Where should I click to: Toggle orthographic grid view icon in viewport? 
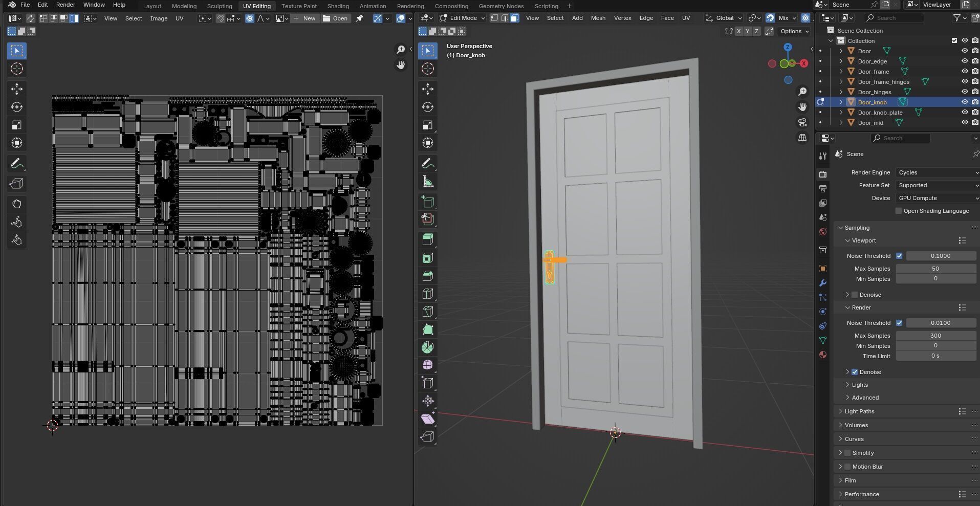(802, 138)
